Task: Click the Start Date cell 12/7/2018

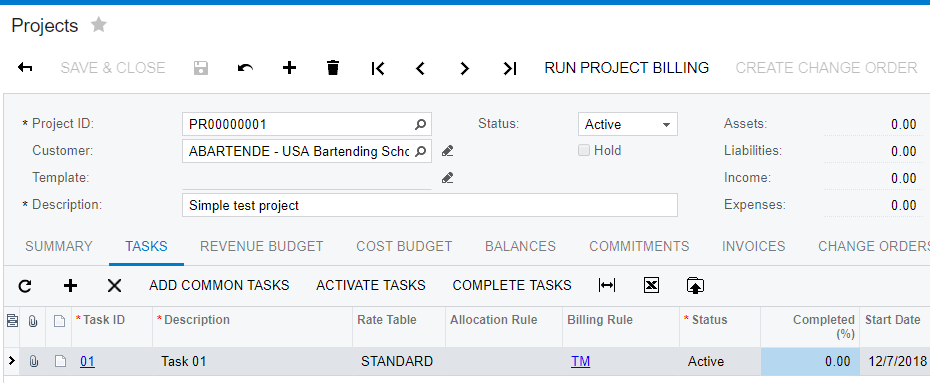Action: tap(895, 361)
